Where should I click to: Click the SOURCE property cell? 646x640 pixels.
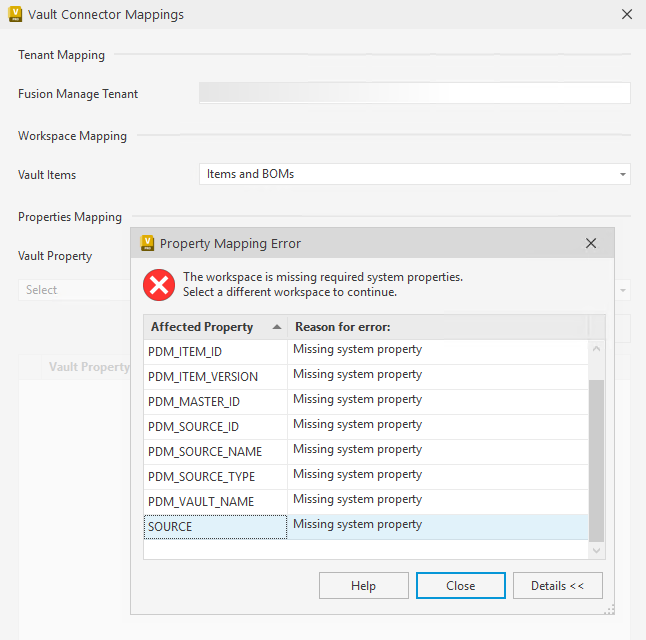click(x=215, y=527)
